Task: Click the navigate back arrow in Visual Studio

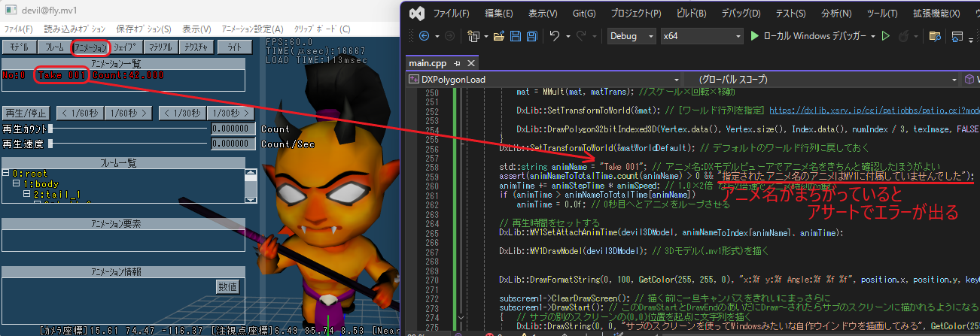Action: coord(425,36)
